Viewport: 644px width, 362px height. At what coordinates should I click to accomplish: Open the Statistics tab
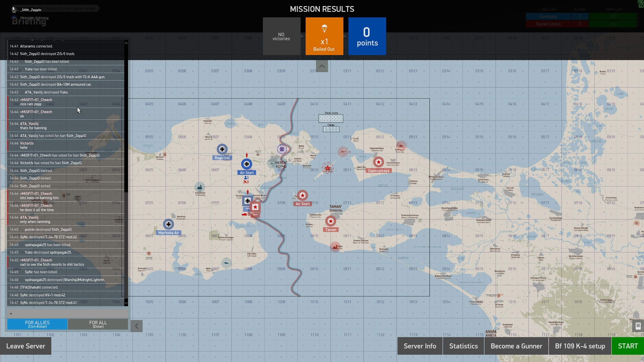[463, 346]
